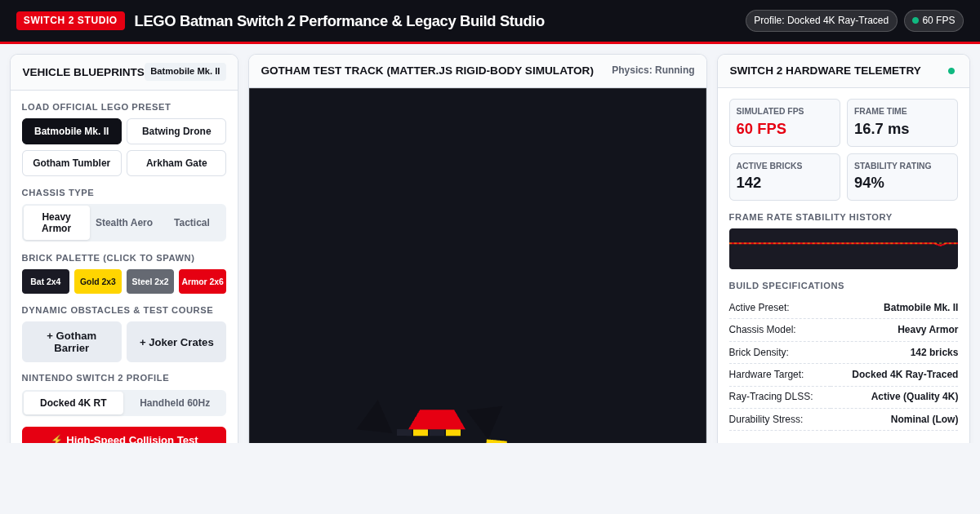The height and width of the screenshot is (514, 980).
Task: Spawn a Bat 2x4 brick
Action: click(46, 281)
